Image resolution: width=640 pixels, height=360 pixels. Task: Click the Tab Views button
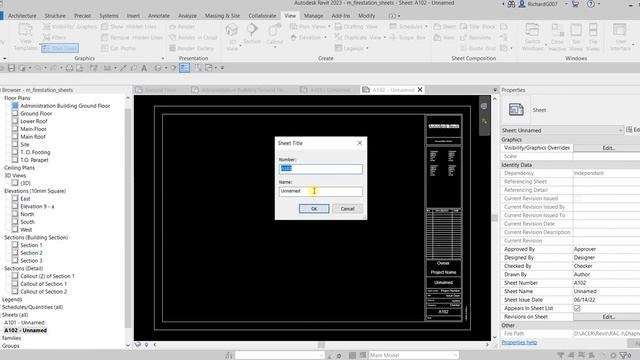(x=576, y=37)
